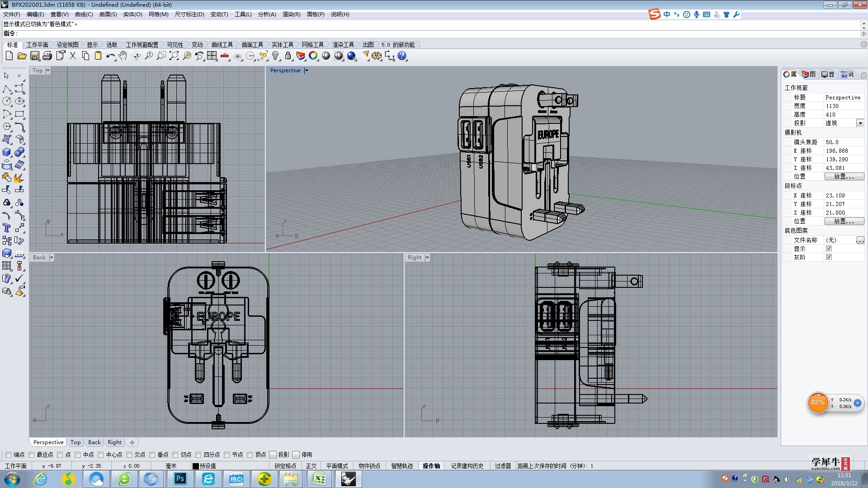Toggle the 端点 osnap checkbox
Image resolution: width=868 pixels, height=488 pixels.
(x=8, y=455)
